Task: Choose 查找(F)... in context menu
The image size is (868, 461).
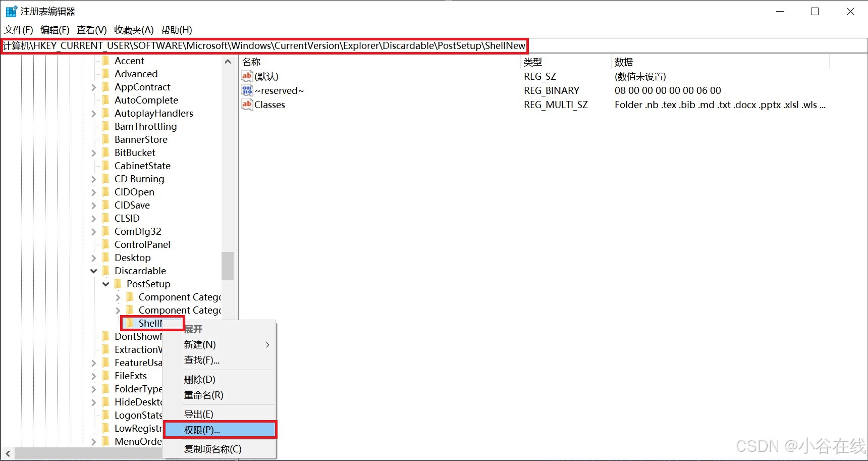Action: (220, 360)
